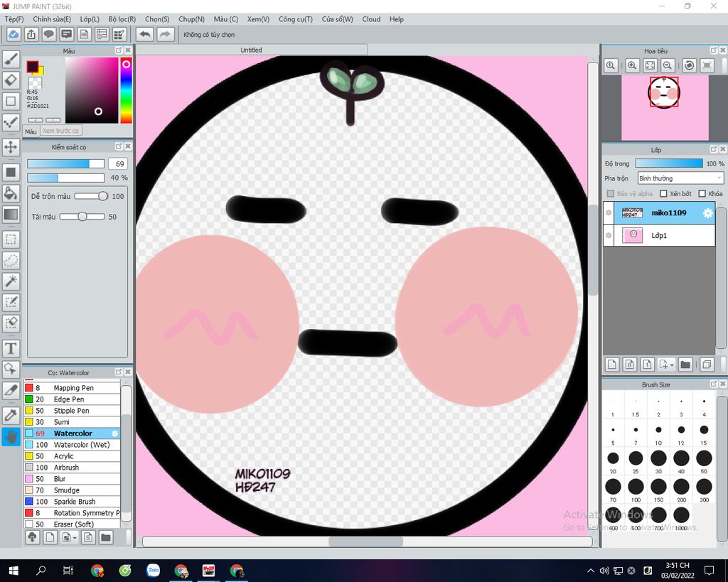728x582 pixels.
Task: Toggle visibility of miko1109 layer
Action: [x=609, y=212]
